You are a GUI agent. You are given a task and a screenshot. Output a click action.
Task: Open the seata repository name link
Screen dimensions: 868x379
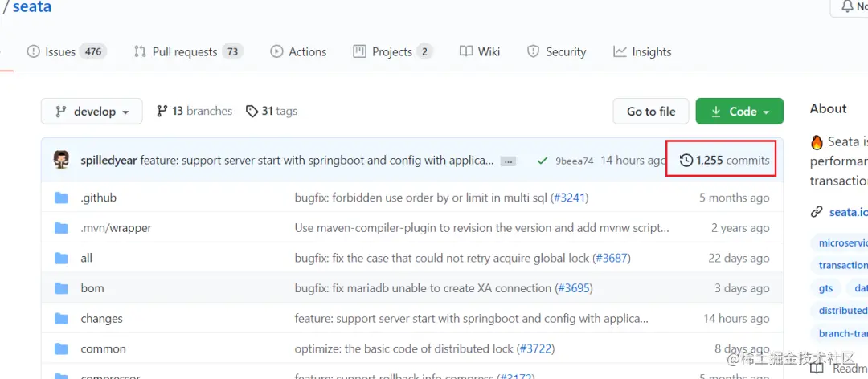(x=32, y=7)
